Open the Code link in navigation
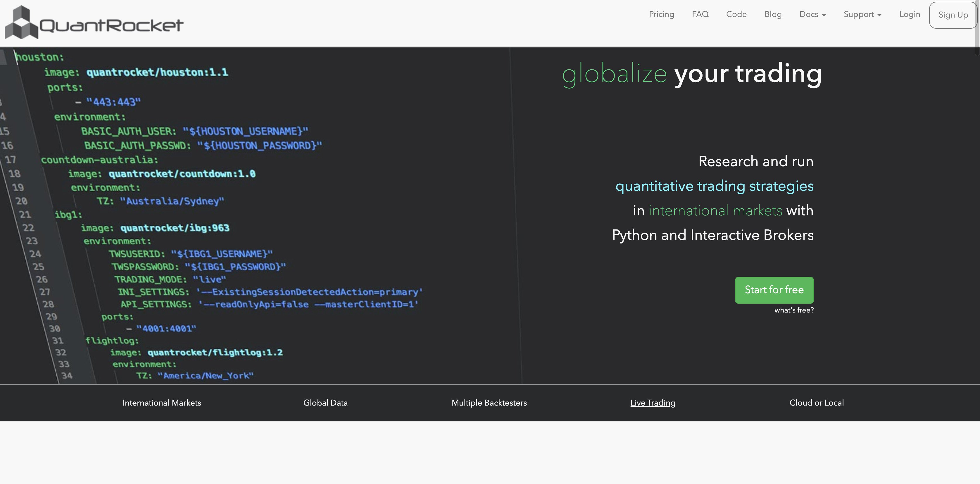The image size is (980, 484). [736, 14]
